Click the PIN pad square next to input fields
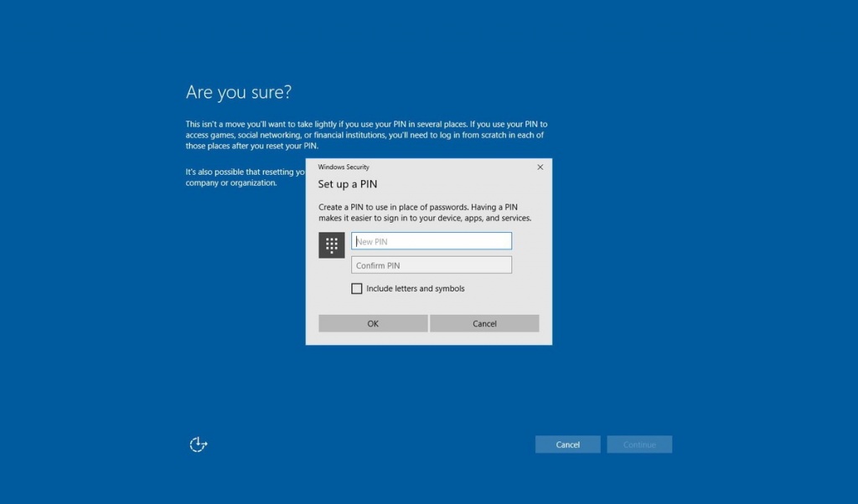 [x=331, y=244]
